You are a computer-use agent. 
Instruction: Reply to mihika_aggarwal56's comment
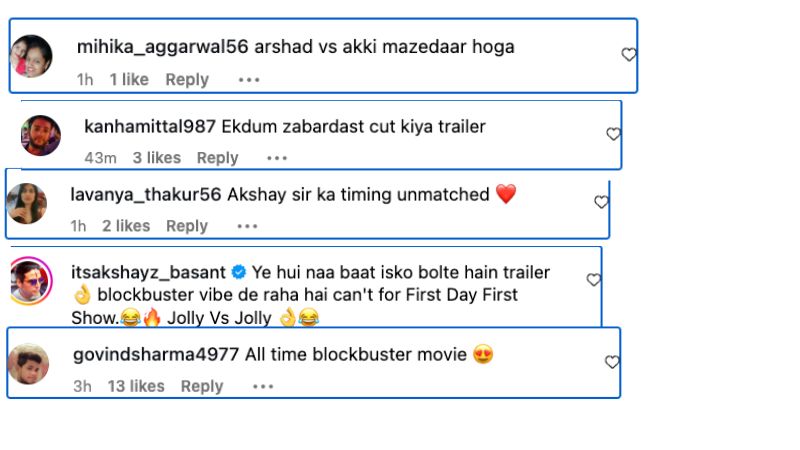[187, 80]
